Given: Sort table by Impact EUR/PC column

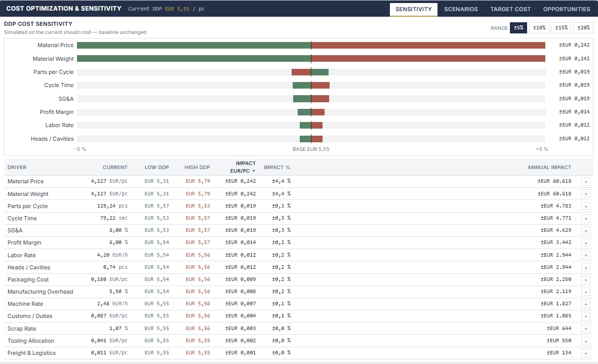Looking at the screenshot, I should 243,168.
